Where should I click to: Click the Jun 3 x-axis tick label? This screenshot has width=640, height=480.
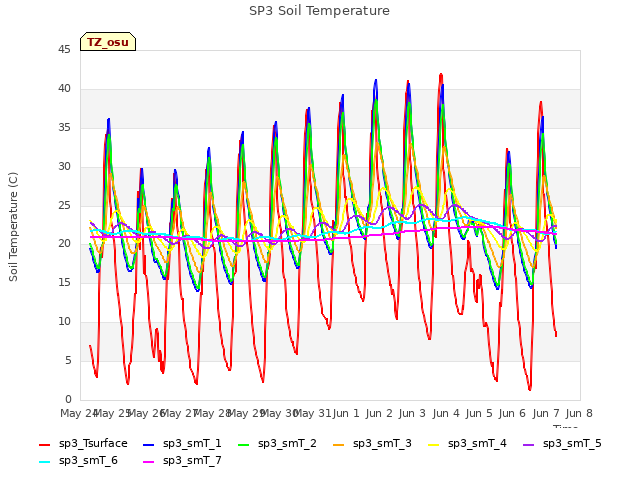412,414
